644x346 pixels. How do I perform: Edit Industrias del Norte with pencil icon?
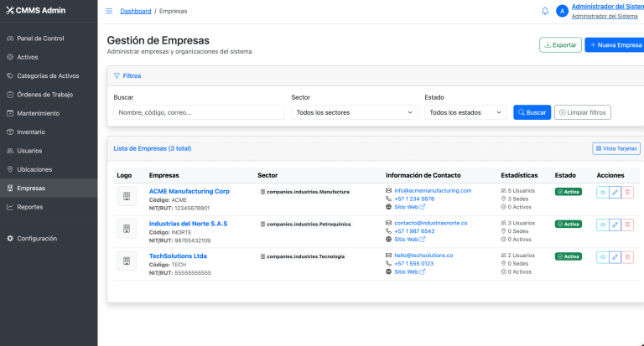615,225
